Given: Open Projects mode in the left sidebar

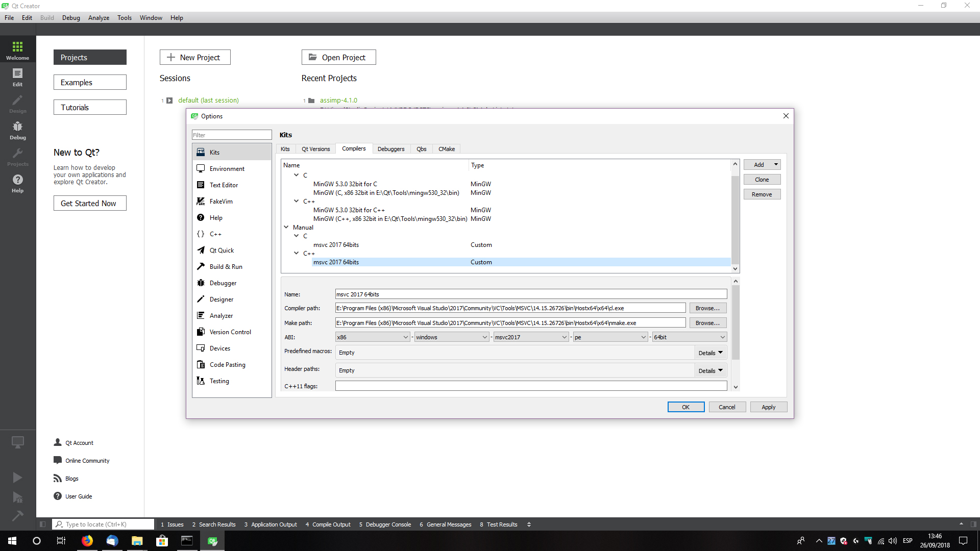Looking at the screenshot, I should coord(18,157).
